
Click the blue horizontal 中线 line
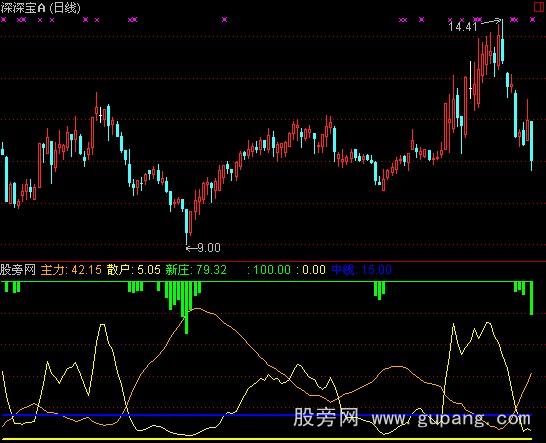point(267,415)
